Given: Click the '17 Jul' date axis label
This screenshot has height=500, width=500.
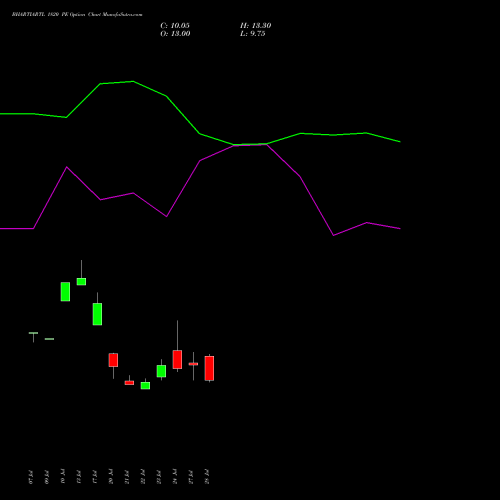Looking at the screenshot, I should tap(95, 477).
